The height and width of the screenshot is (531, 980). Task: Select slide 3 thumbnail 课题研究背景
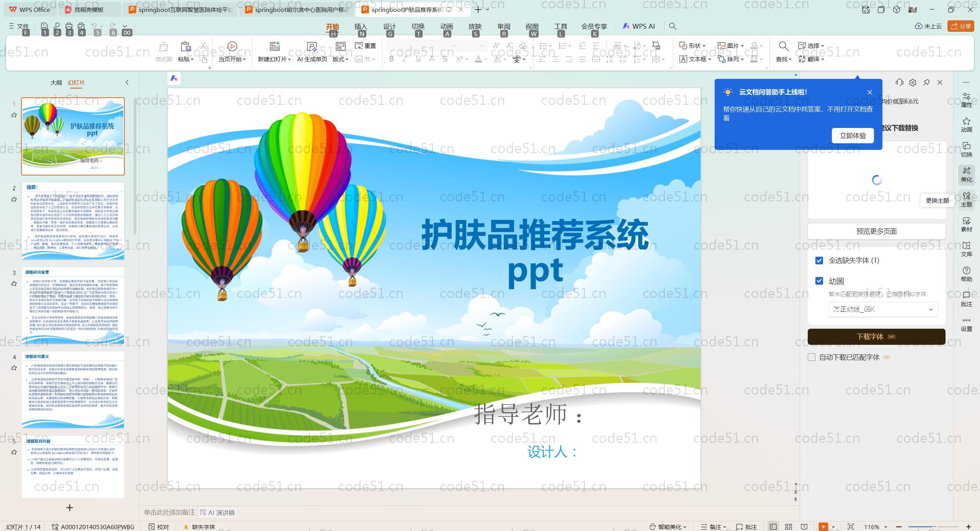pyautogui.click(x=73, y=305)
